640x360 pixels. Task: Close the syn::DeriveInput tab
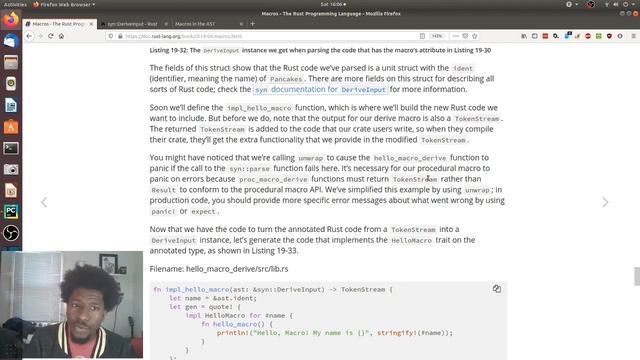coord(166,24)
